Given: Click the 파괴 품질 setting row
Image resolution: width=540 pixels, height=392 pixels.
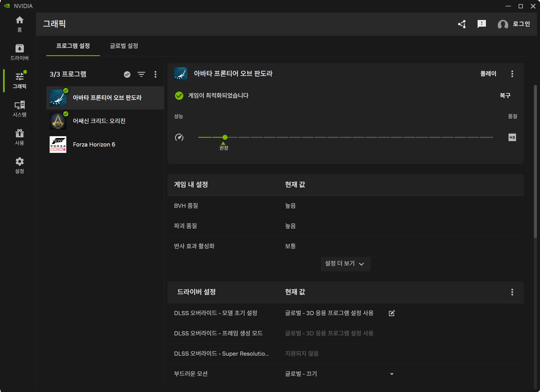Looking at the screenshot, I should click(x=346, y=226).
